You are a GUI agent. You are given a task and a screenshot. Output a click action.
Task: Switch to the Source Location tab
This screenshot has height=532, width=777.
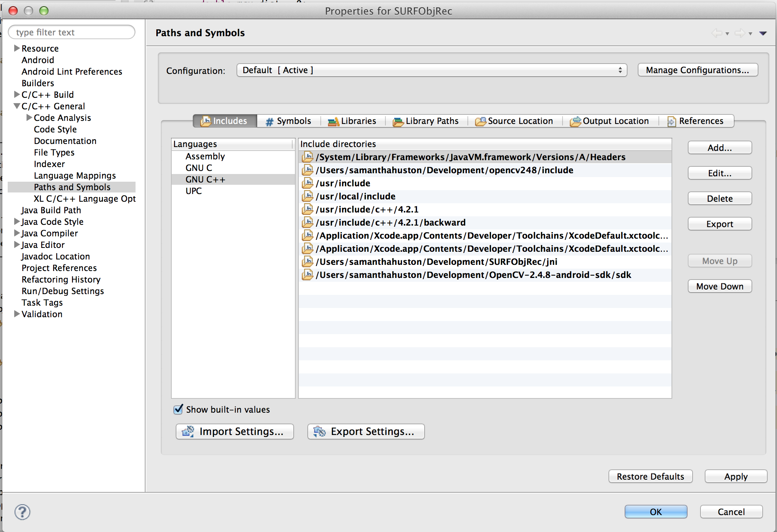click(x=514, y=121)
